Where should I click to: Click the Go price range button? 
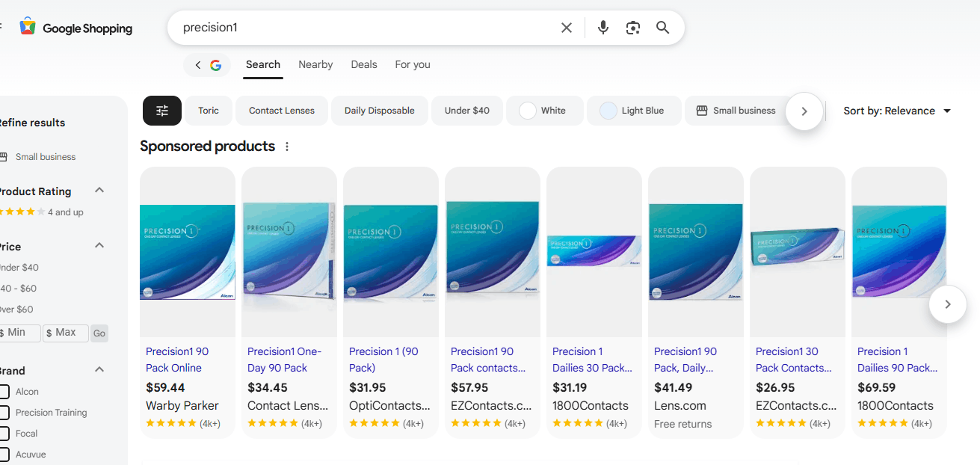99,333
